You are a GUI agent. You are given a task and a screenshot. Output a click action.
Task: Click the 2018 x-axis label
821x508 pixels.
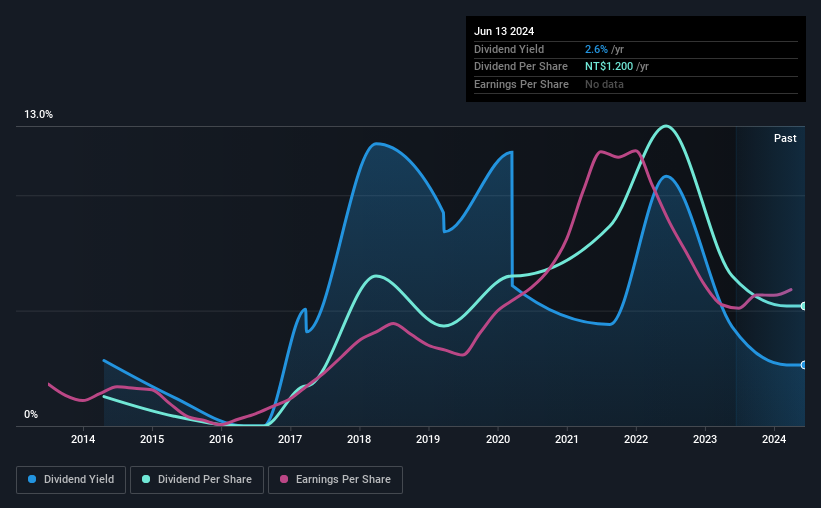point(359,439)
